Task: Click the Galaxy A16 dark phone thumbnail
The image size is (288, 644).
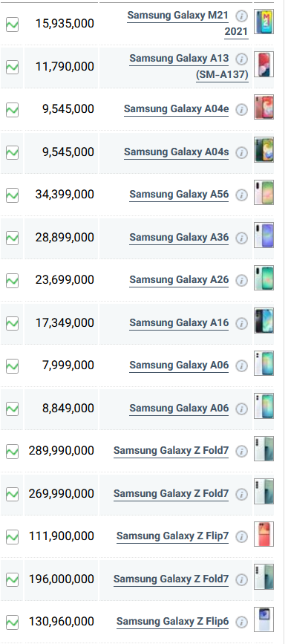Action: [264, 320]
